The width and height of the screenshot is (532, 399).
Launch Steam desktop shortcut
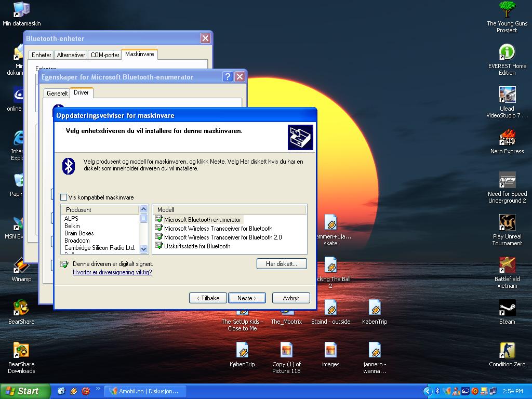click(x=507, y=312)
